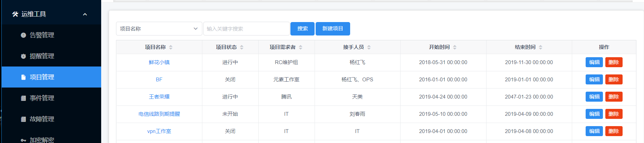Select the 杨红飞、OPS assignee cell
This screenshot has height=143, width=644.
coord(357,80)
